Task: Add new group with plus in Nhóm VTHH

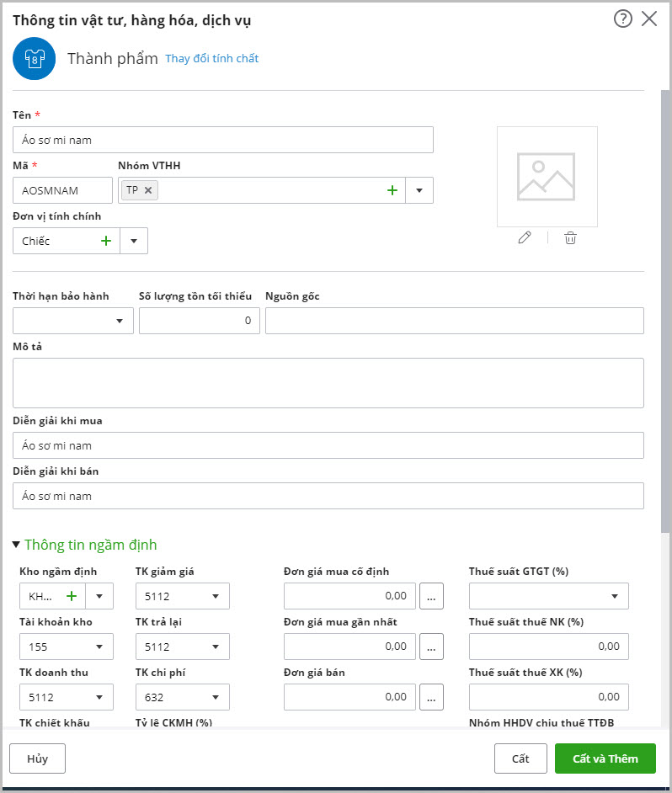Action: [392, 190]
